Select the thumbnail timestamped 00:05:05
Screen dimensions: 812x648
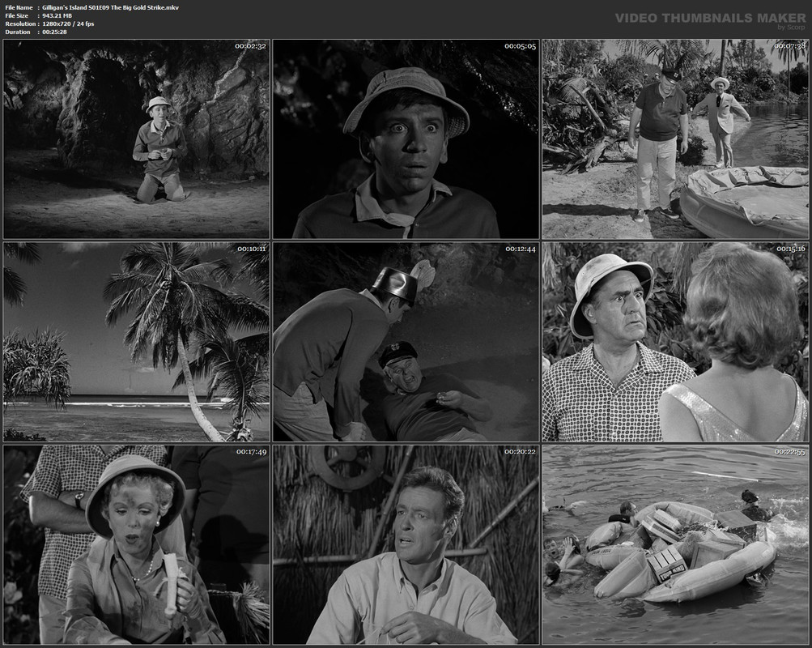pos(406,139)
